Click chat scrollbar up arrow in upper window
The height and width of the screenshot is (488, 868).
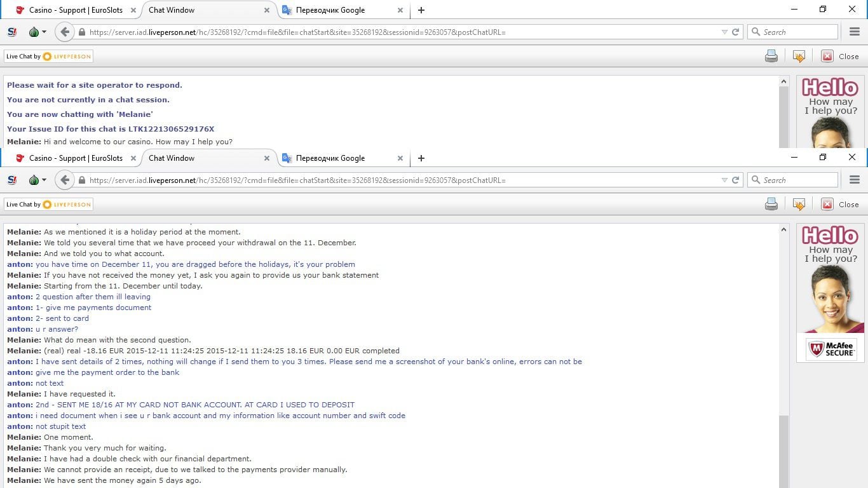(x=783, y=81)
